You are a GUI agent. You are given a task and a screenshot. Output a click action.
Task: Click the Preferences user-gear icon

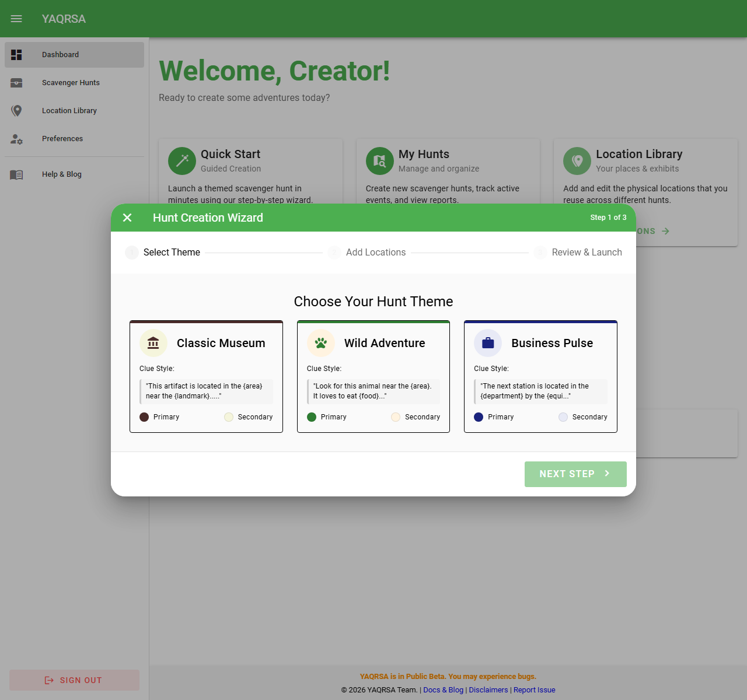point(16,139)
